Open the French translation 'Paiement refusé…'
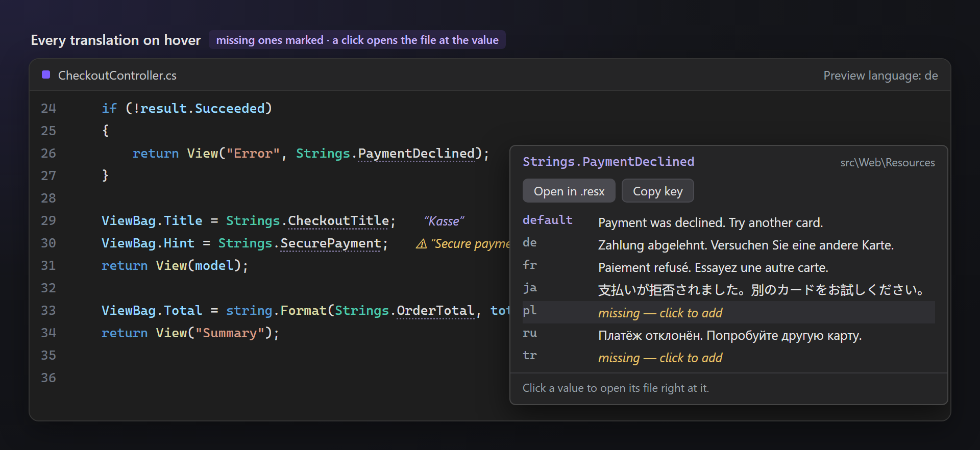The image size is (980, 450). pos(713,267)
